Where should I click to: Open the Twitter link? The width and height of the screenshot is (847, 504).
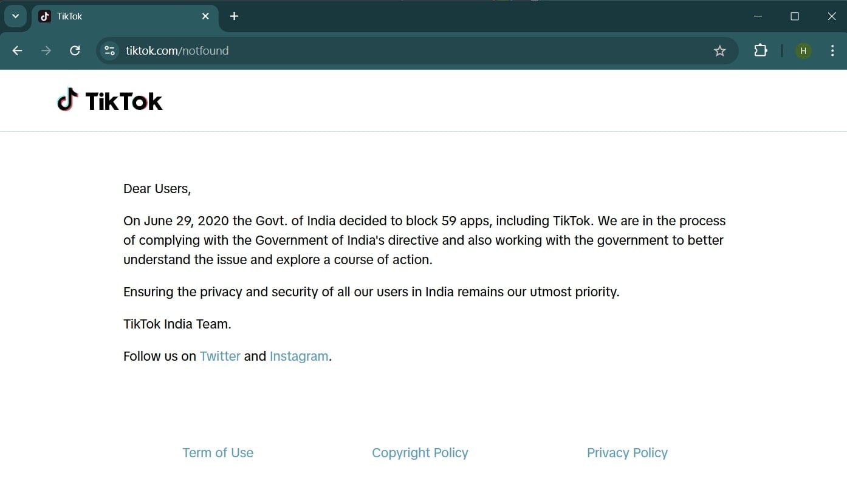(x=220, y=356)
